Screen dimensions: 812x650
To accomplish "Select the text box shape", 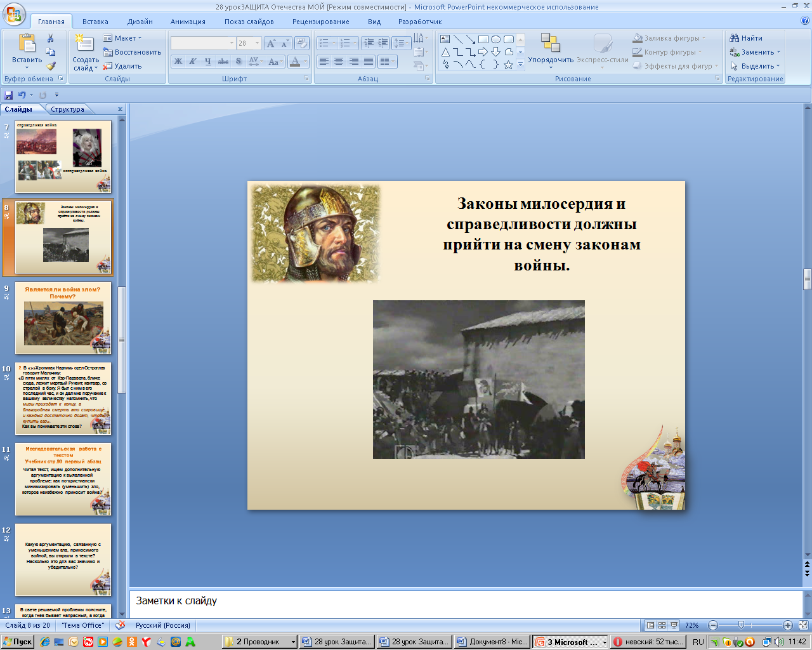I will 445,39.
